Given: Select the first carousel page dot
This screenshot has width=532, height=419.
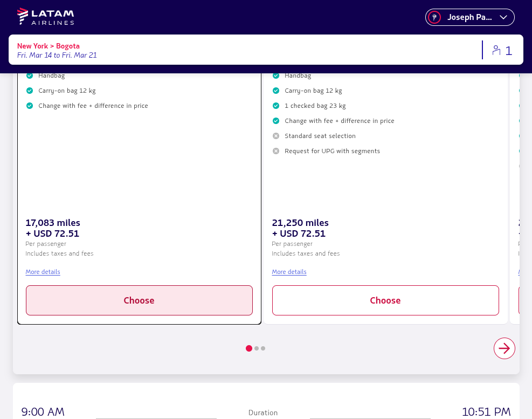Looking at the screenshot, I should 249,348.
